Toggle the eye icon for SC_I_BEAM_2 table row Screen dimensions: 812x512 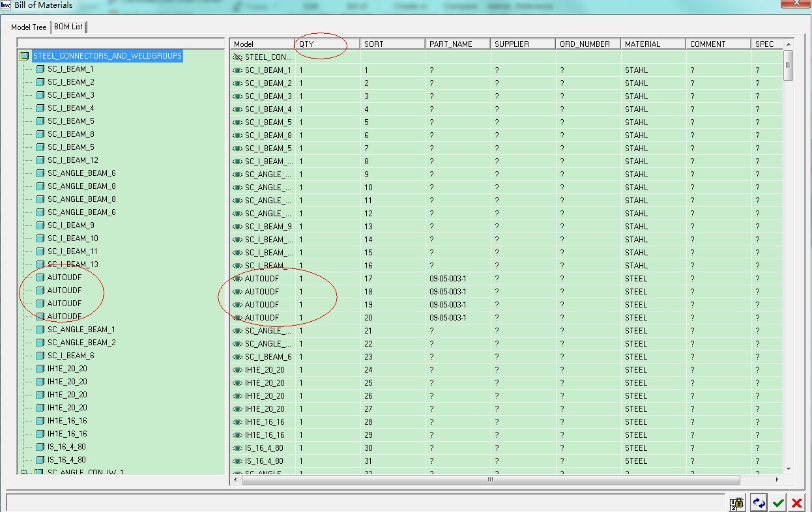click(237, 83)
